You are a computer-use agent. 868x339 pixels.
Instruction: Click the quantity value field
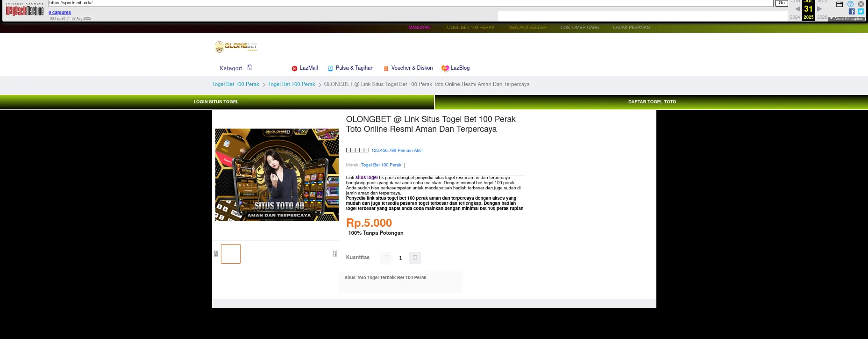400,258
